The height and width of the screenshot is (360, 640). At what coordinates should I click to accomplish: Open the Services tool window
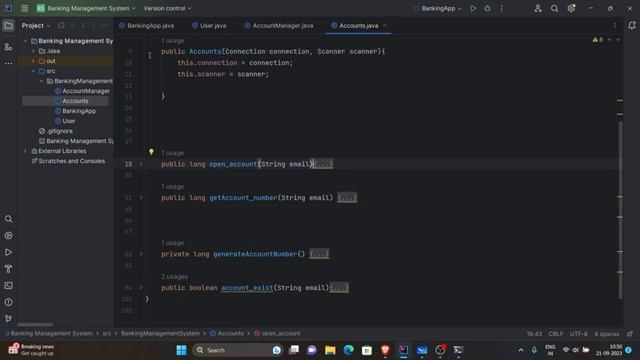click(8, 236)
